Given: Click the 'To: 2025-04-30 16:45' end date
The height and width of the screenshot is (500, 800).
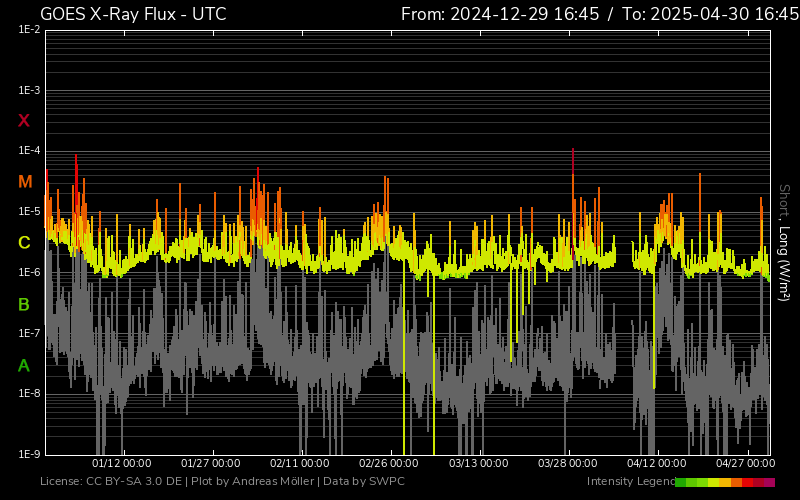Looking at the screenshot, I should point(710,14).
